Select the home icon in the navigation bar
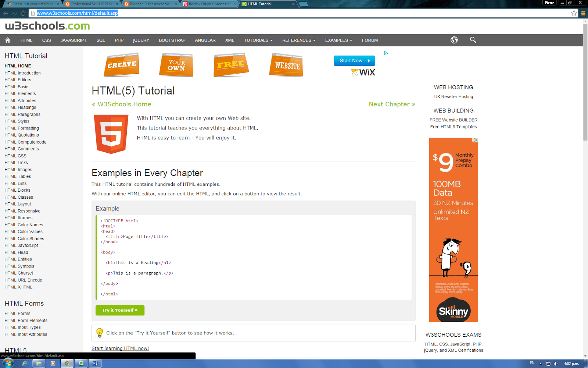The height and width of the screenshot is (368, 588). (x=7, y=40)
